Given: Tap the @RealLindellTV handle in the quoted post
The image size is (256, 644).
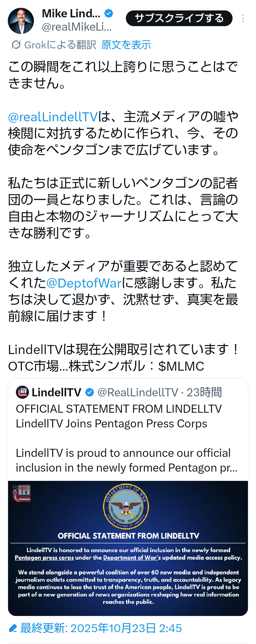Looking at the screenshot, I should pos(138,392).
